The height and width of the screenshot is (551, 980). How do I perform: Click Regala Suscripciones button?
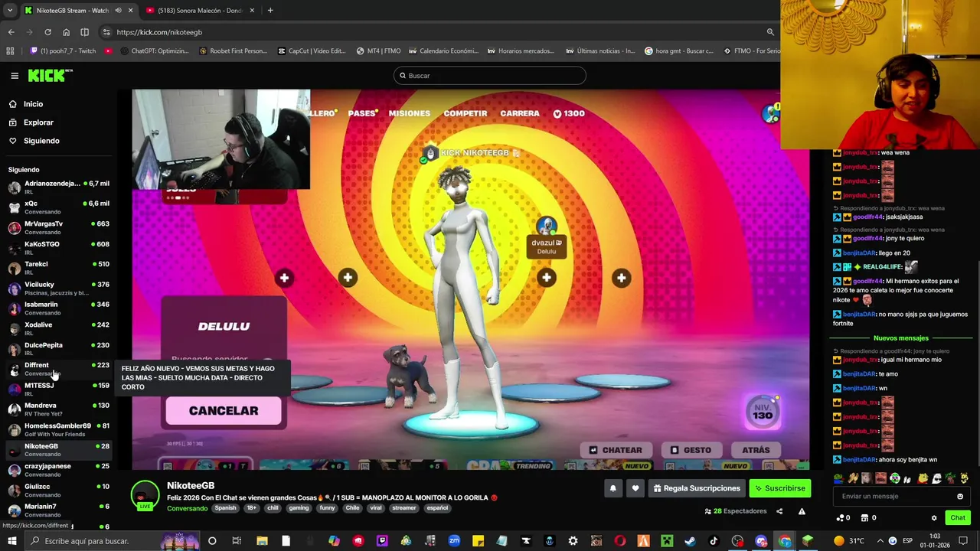(697, 488)
